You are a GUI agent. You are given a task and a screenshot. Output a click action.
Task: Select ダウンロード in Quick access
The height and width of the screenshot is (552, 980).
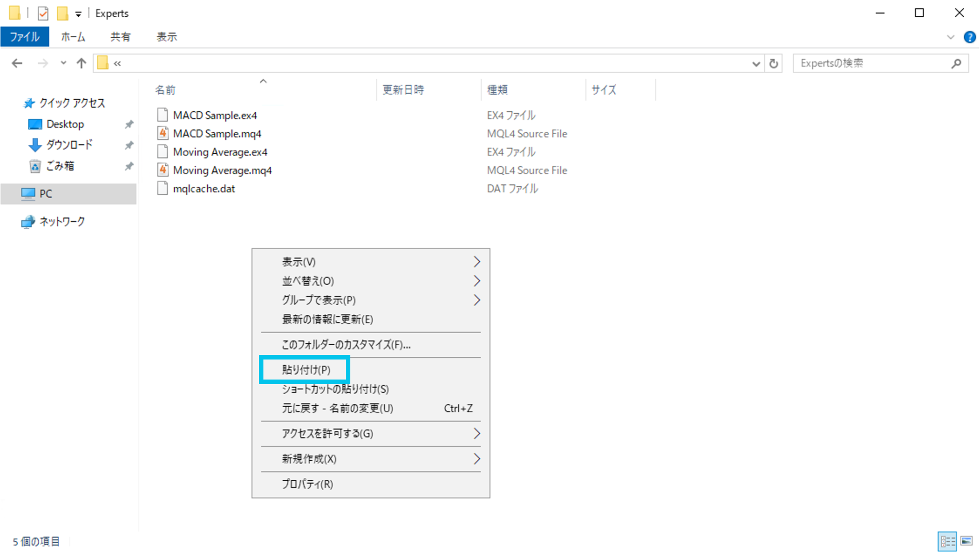69,145
